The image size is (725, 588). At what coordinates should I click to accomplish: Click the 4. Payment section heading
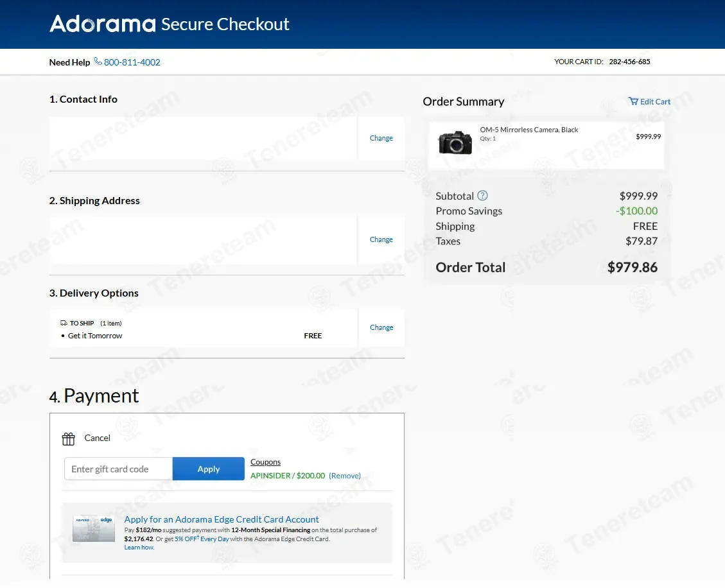94,395
